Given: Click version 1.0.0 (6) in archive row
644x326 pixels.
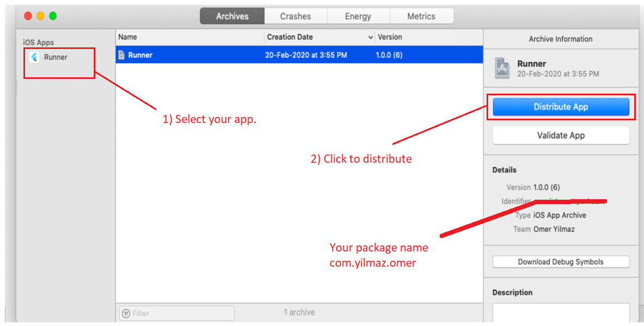Looking at the screenshot, I should pos(389,55).
